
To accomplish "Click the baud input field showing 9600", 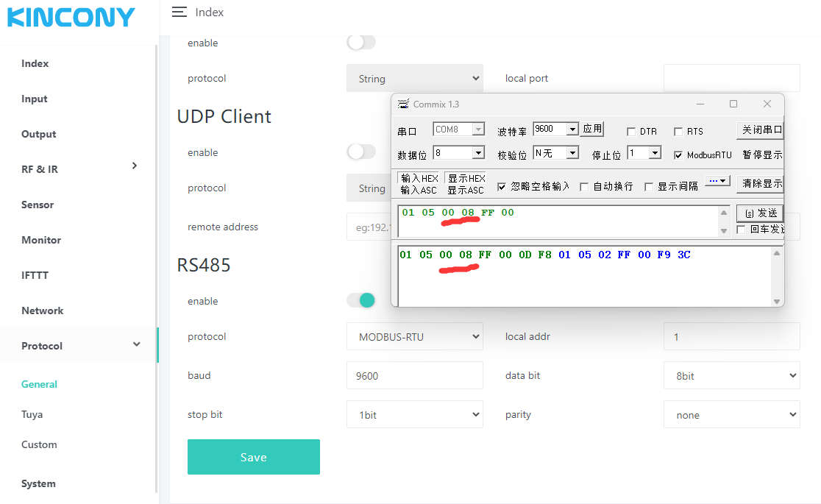I will click(414, 376).
